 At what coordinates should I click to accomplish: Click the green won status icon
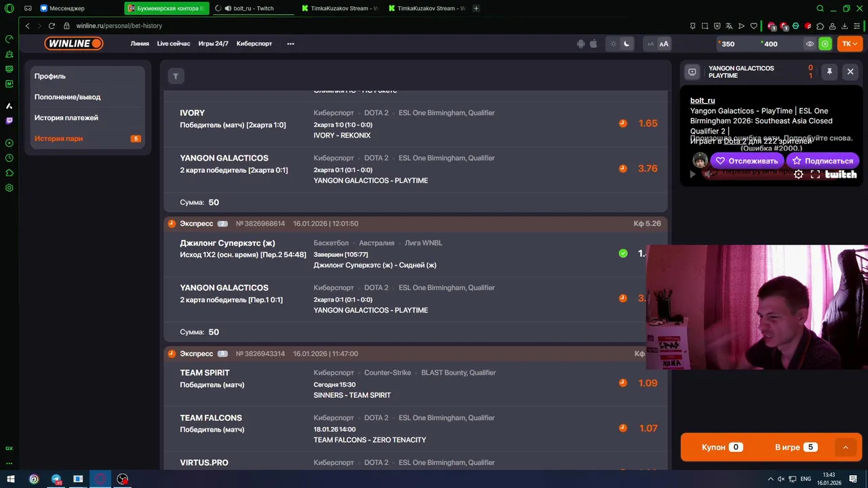623,253
